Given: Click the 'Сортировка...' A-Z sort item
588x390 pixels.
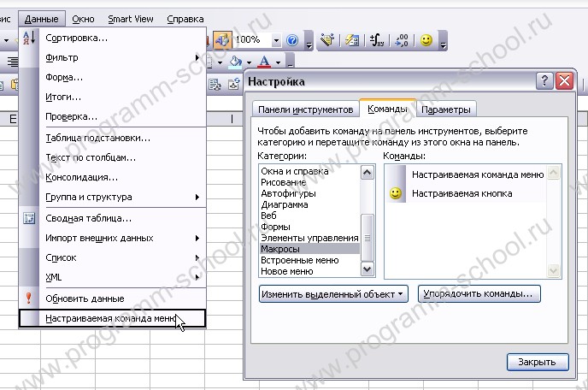Looking at the screenshot, I should pyautogui.click(x=76, y=38).
